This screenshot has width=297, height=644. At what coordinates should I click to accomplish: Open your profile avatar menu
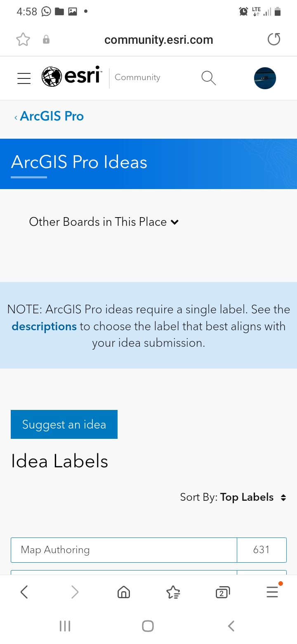265,78
